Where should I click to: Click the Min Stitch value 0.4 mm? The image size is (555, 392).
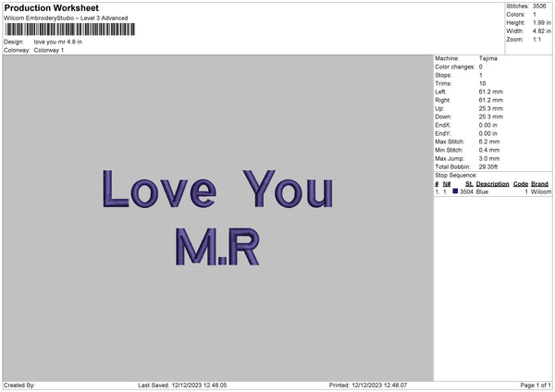point(489,151)
